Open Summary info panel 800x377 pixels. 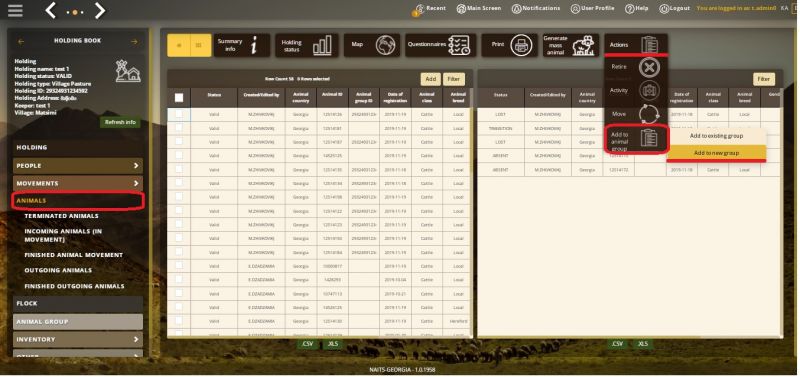click(242, 45)
